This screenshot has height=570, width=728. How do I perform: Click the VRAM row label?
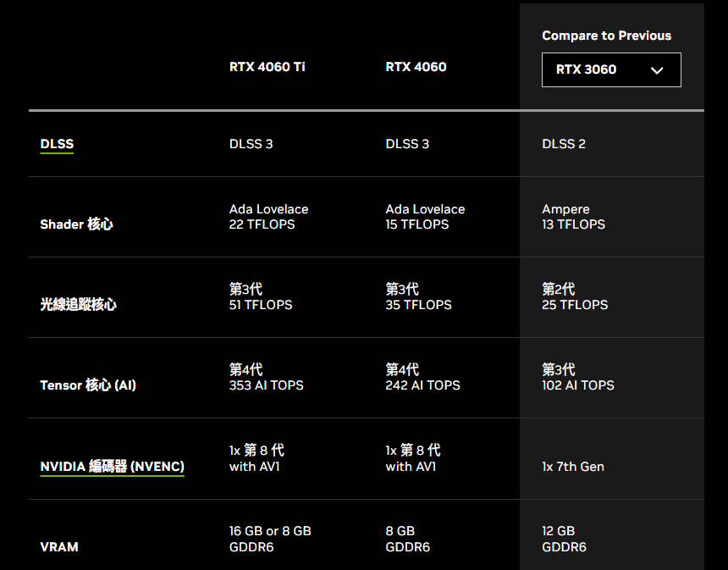(59, 547)
